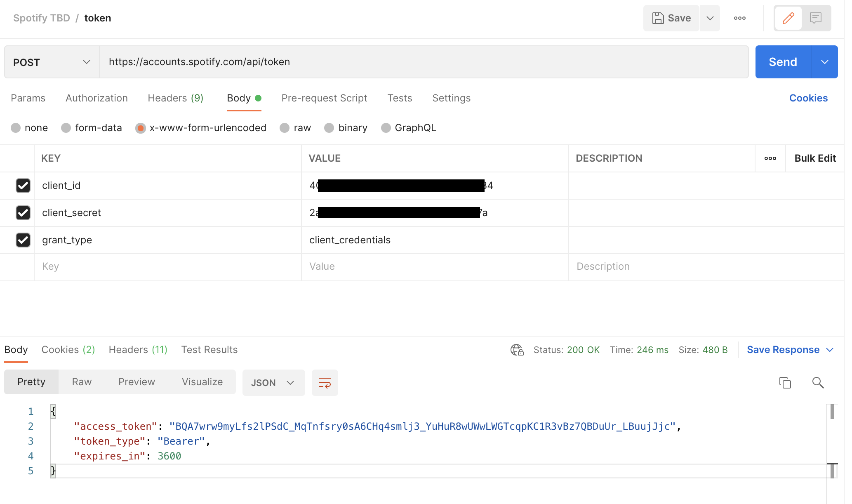
Task: Click Save Response
Action: pyautogui.click(x=783, y=350)
